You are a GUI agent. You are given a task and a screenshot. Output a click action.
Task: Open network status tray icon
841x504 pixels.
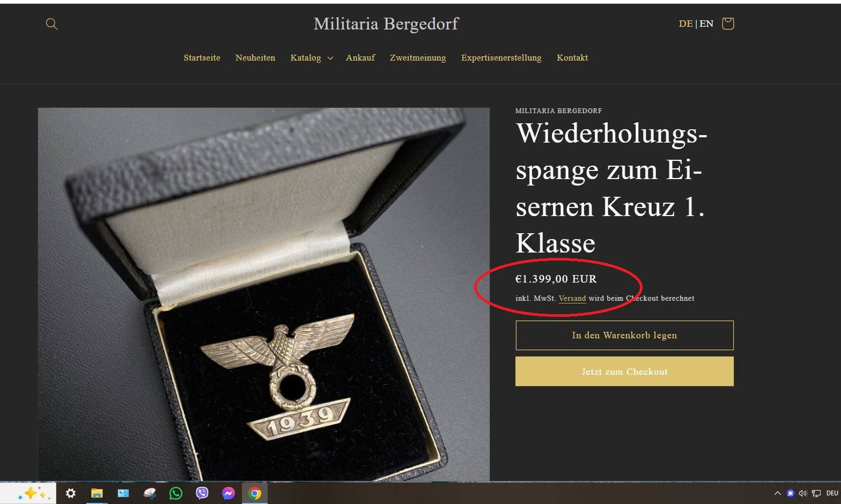coord(816,493)
